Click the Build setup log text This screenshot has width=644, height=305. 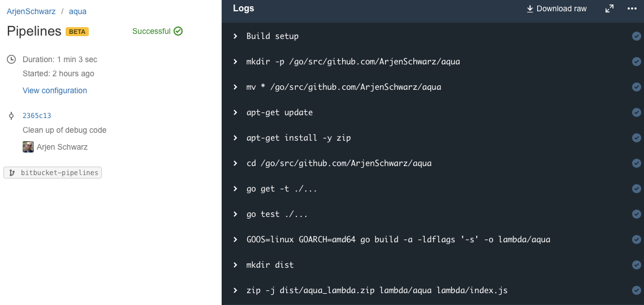tap(273, 37)
